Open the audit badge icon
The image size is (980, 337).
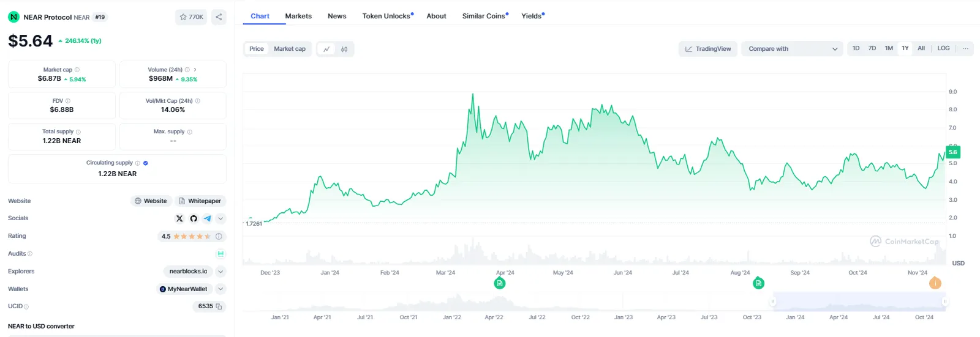pyautogui.click(x=221, y=254)
